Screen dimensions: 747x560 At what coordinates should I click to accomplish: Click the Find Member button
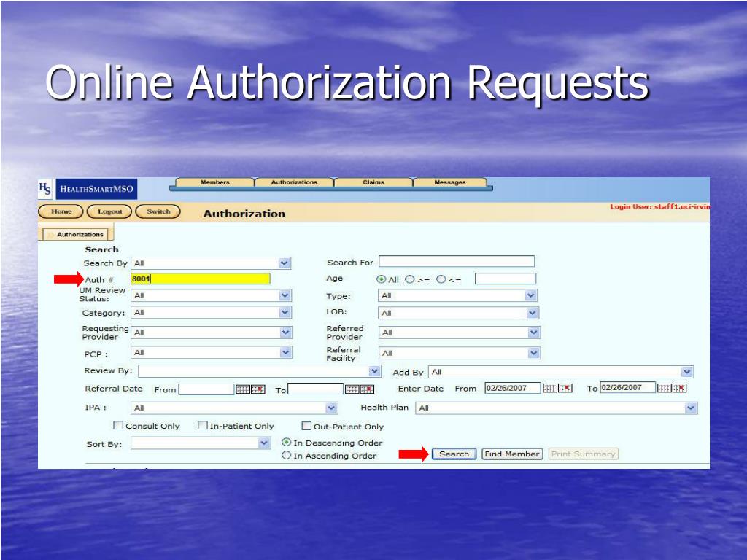click(x=512, y=454)
